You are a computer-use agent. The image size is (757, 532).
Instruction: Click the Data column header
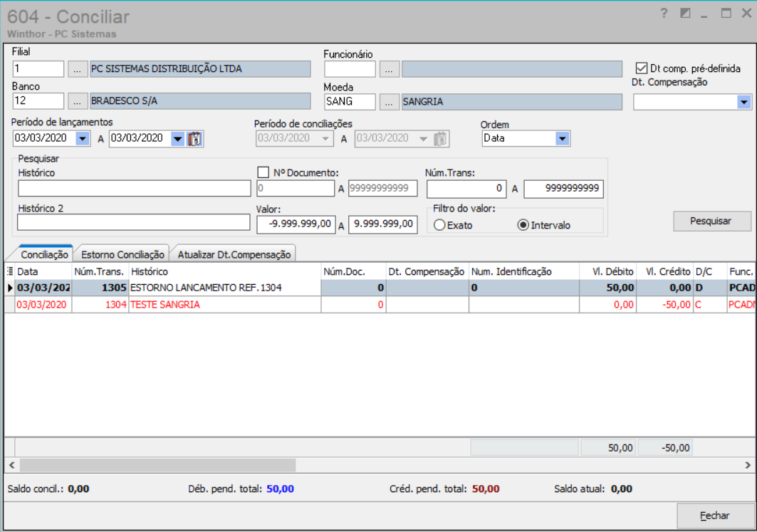[x=43, y=271]
